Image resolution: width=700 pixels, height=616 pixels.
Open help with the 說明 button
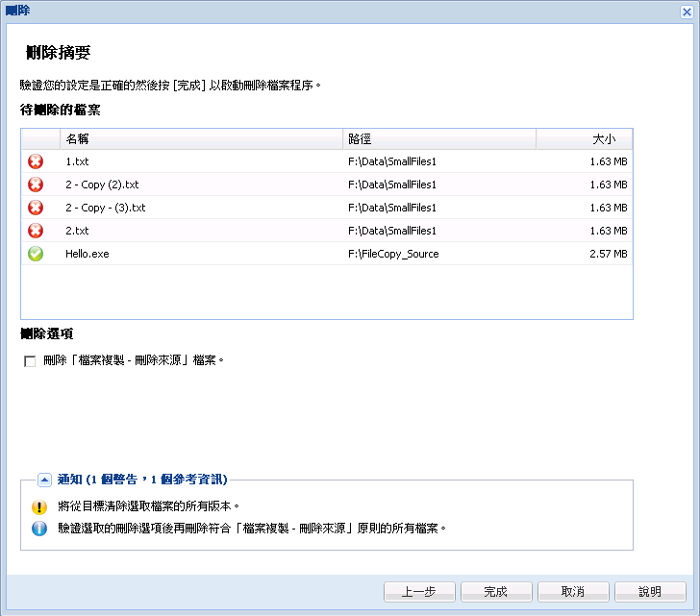pos(650,592)
